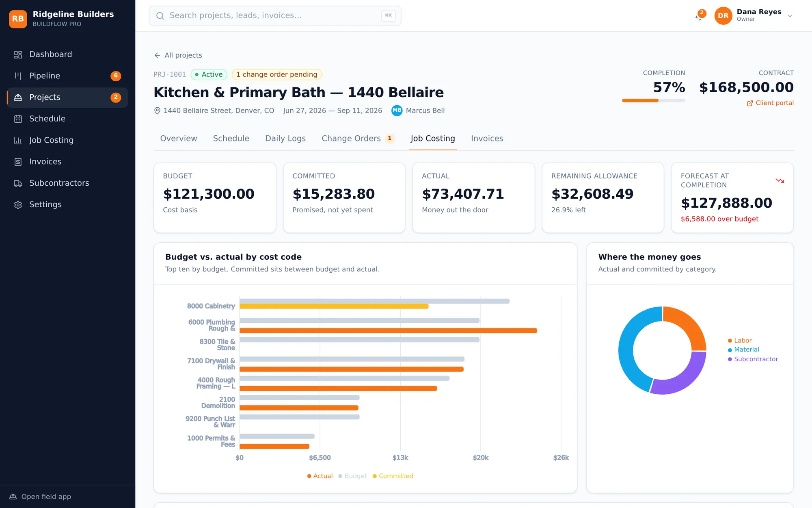The image size is (812, 508).
Task: Expand the Dana Reyes account menu chevron
Action: 790,16
